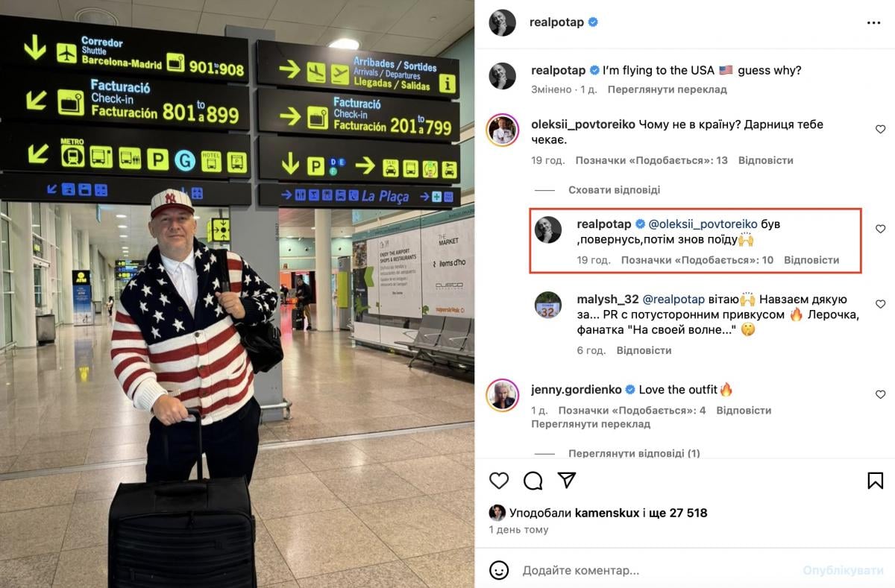895x588 pixels.
Task: Like the realpotap reply with its heart
Action: tap(880, 230)
